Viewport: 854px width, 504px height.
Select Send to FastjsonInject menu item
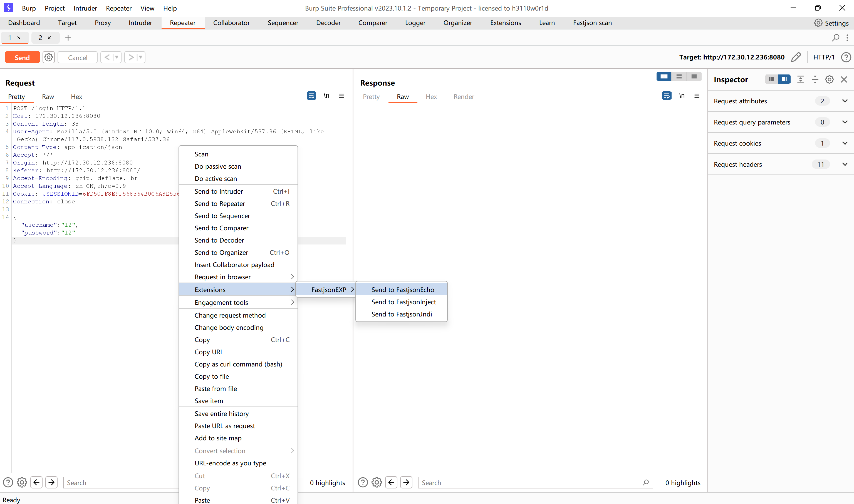(x=404, y=302)
